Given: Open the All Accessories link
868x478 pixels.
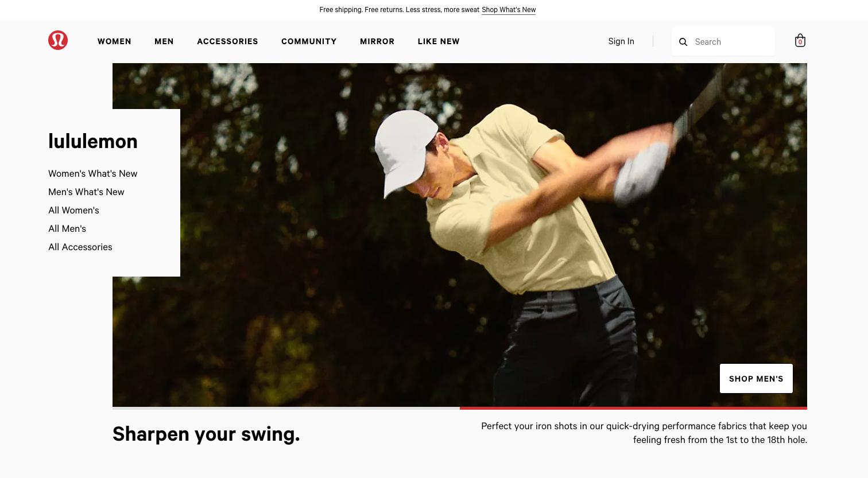Looking at the screenshot, I should point(80,247).
